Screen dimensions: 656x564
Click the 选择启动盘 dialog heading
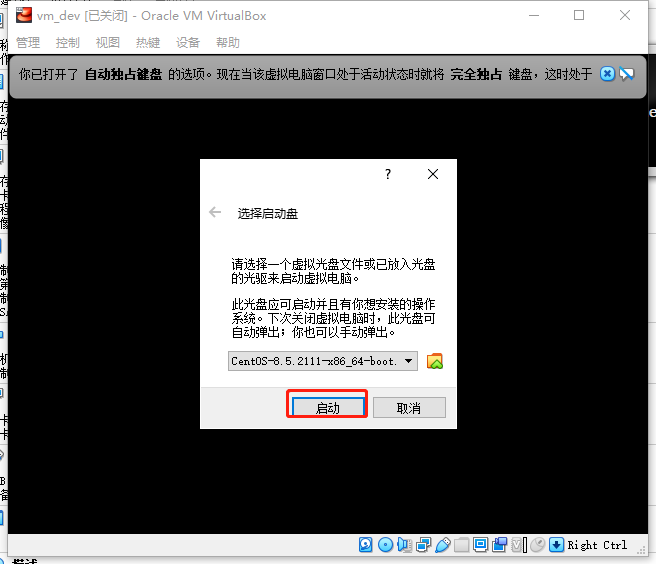(268, 214)
